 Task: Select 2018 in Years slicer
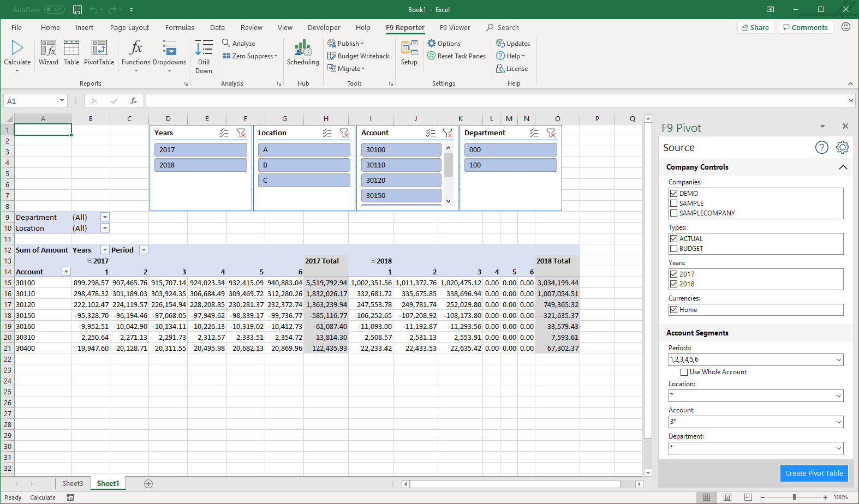(201, 165)
